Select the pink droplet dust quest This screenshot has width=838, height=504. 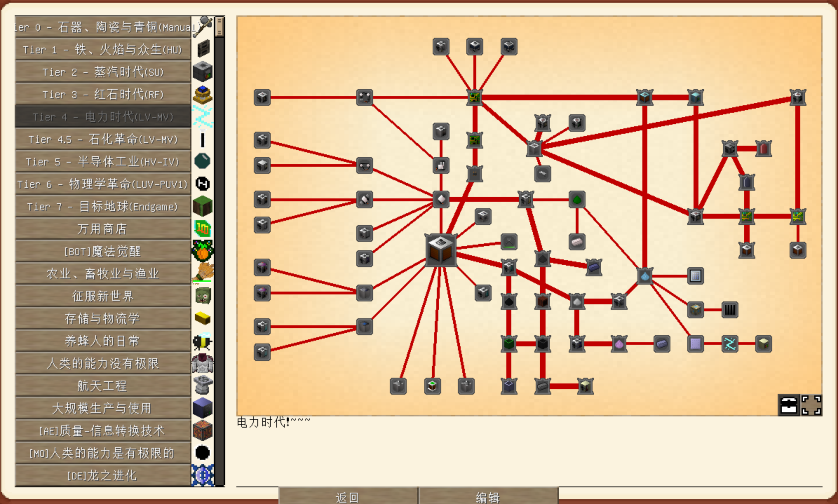[x=619, y=344]
